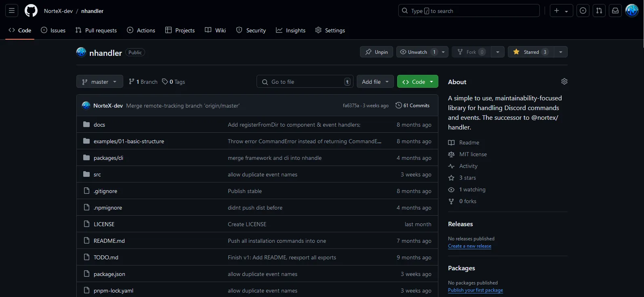Open the Pull requests tab
This screenshot has width=644, height=297.
point(96,30)
